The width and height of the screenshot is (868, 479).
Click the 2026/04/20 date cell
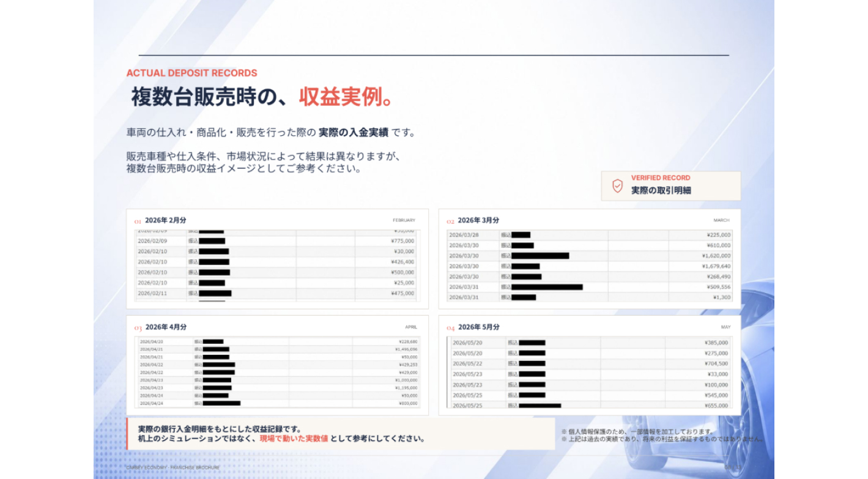click(x=151, y=342)
